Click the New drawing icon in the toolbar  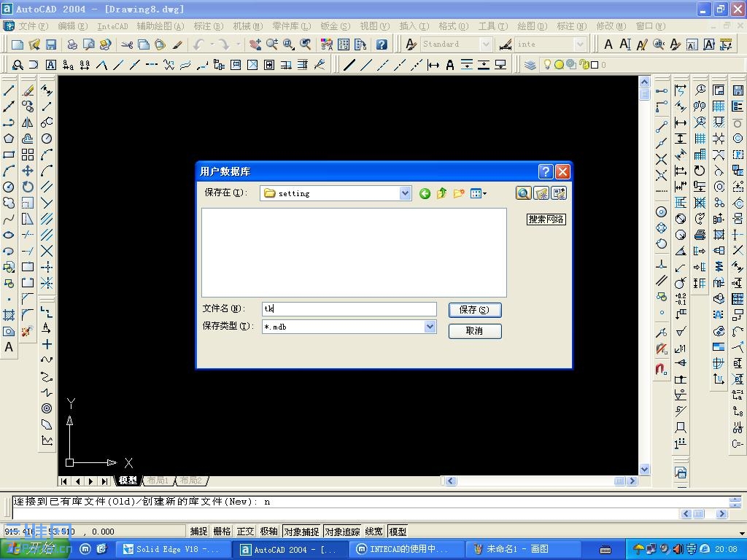click(x=18, y=44)
